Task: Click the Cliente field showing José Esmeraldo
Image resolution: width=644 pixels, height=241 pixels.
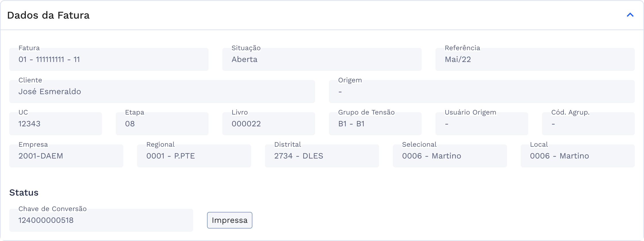Action: 162,92
